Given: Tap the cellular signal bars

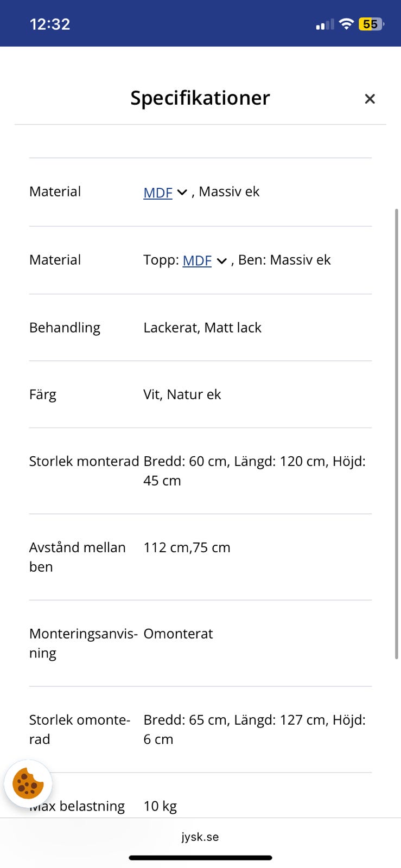Looking at the screenshot, I should (324, 24).
